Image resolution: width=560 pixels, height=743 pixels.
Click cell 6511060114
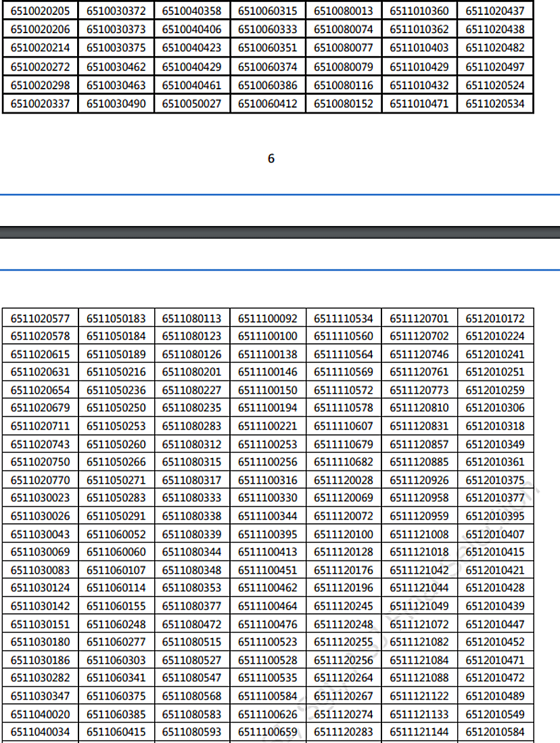116,587
